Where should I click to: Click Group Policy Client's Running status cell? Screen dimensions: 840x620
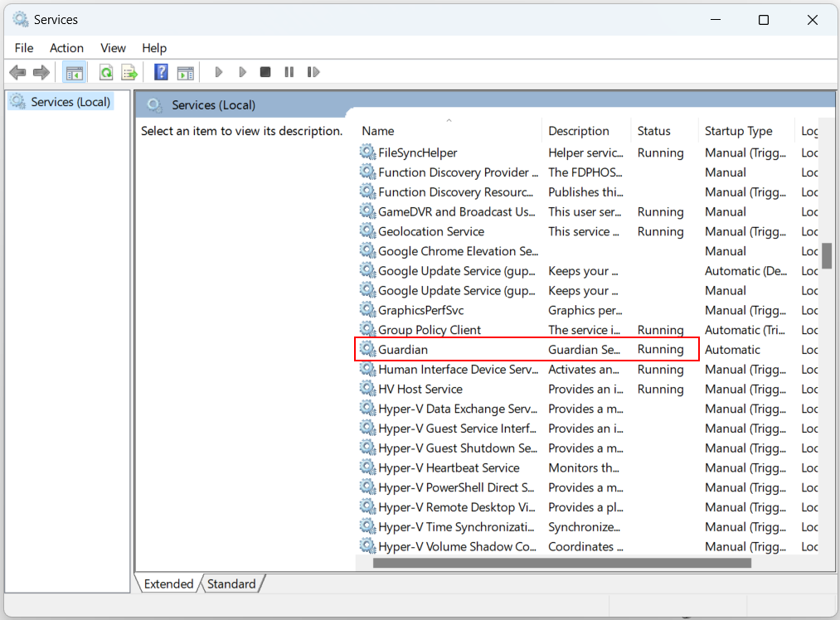(x=661, y=330)
